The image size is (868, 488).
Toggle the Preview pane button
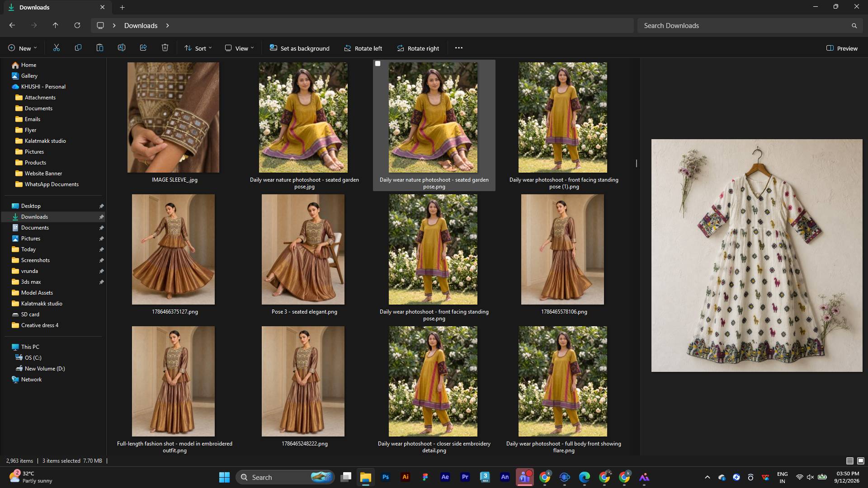842,48
